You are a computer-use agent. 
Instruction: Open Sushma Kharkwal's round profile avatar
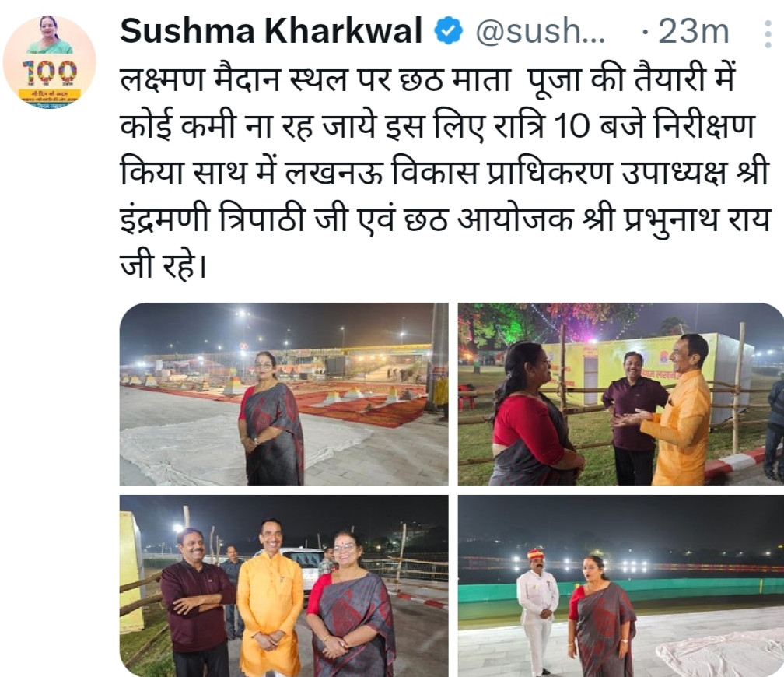coord(50,62)
